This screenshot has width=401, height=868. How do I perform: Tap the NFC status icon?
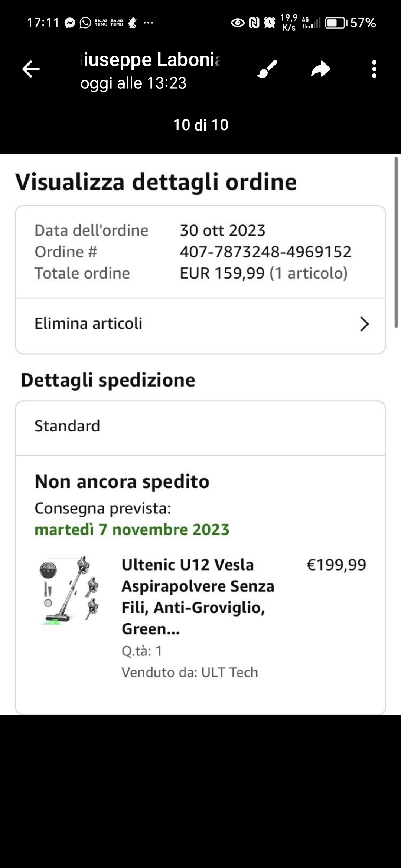[x=254, y=23]
